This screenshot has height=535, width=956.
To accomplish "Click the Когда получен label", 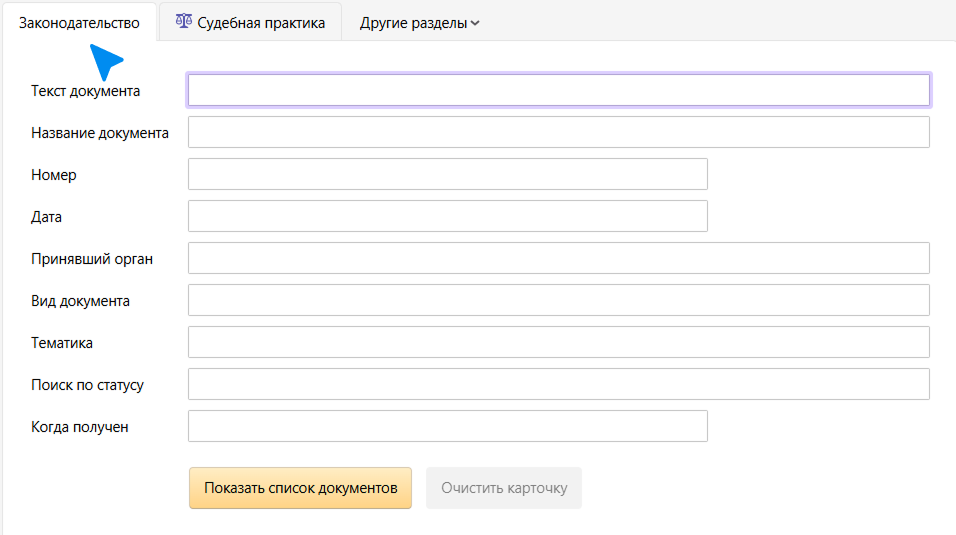I will pyautogui.click(x=80, y=427).
